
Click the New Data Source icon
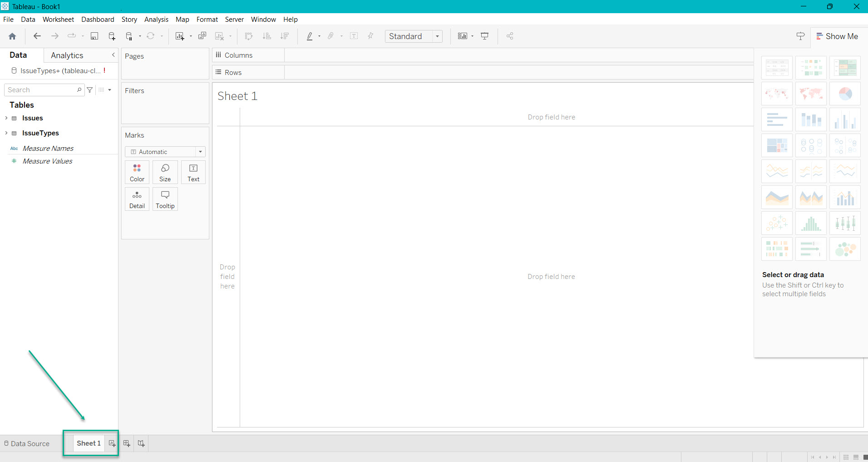pos(112,36)
